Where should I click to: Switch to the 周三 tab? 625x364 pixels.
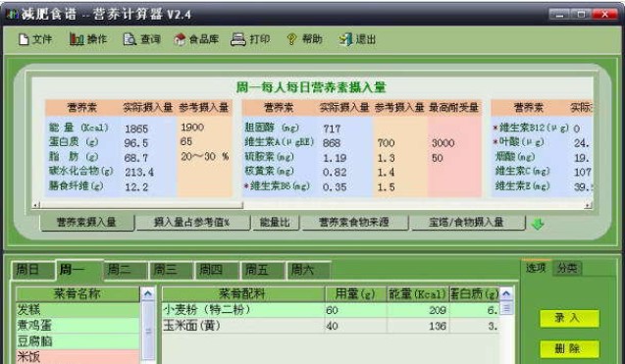click(171, 271)
